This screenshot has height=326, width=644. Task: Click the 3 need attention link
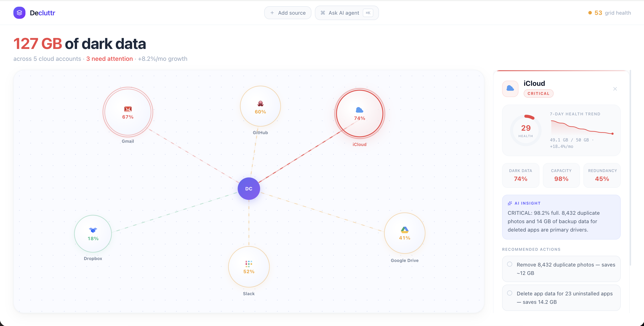[110, 59]
